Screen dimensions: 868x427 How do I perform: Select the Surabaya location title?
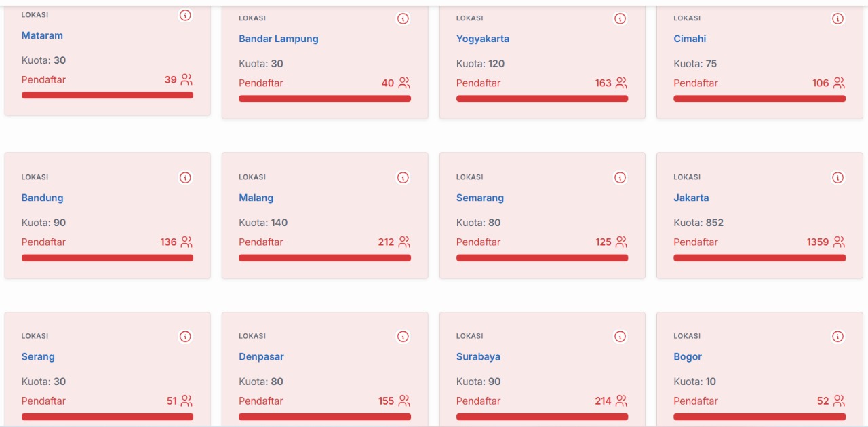pyautogui.click(x=478, y=356)
